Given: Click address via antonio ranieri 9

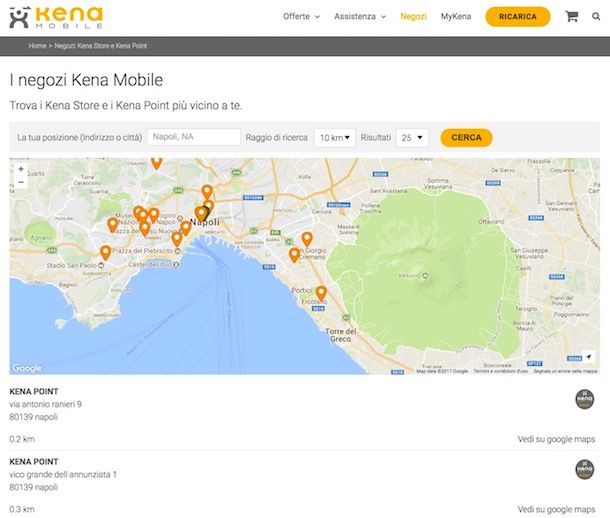Looking at the screenshot, I should pyautogui.click(x=46, y=404).
